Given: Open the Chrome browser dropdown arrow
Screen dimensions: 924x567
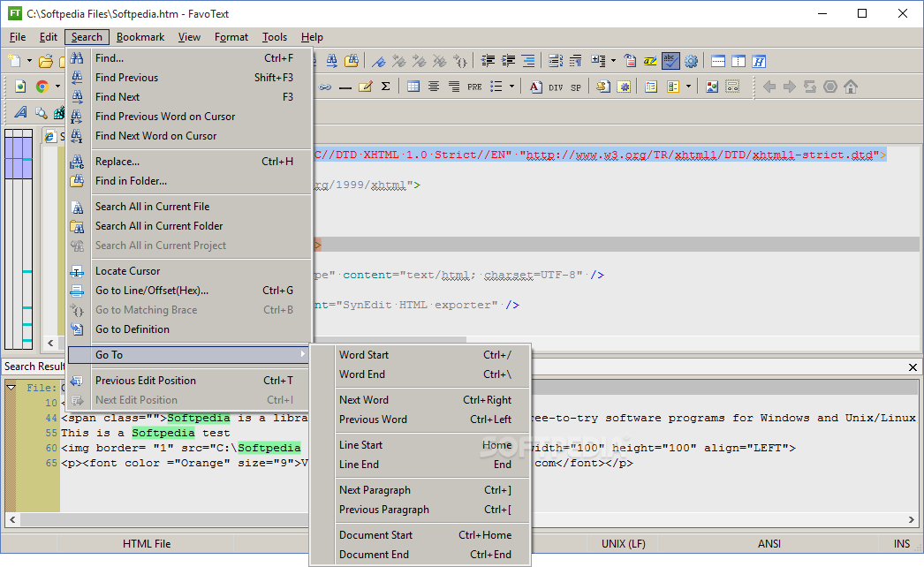Looking at the screenshot, I should pyautogui.click(x=57, y=87).
